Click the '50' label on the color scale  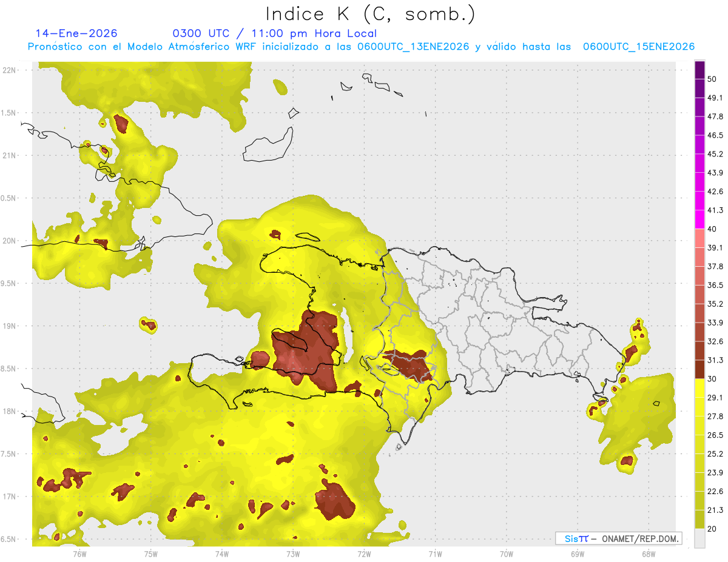pyautogui.click(x=712, y=79)
